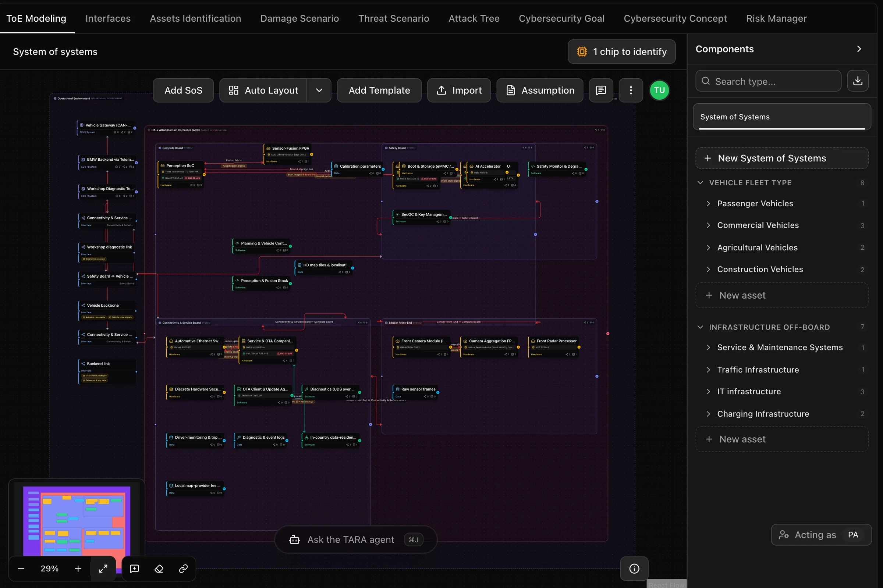This screenshot has width=883, height=588.
Task: Open the Auto Layout dropdown arrow
Action: tap(319, 90)
